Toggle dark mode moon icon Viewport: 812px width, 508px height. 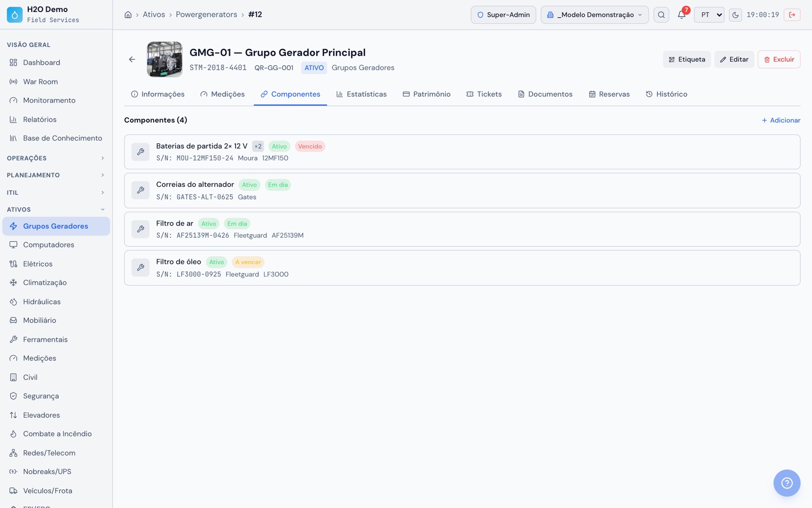[x=735, y=15]
